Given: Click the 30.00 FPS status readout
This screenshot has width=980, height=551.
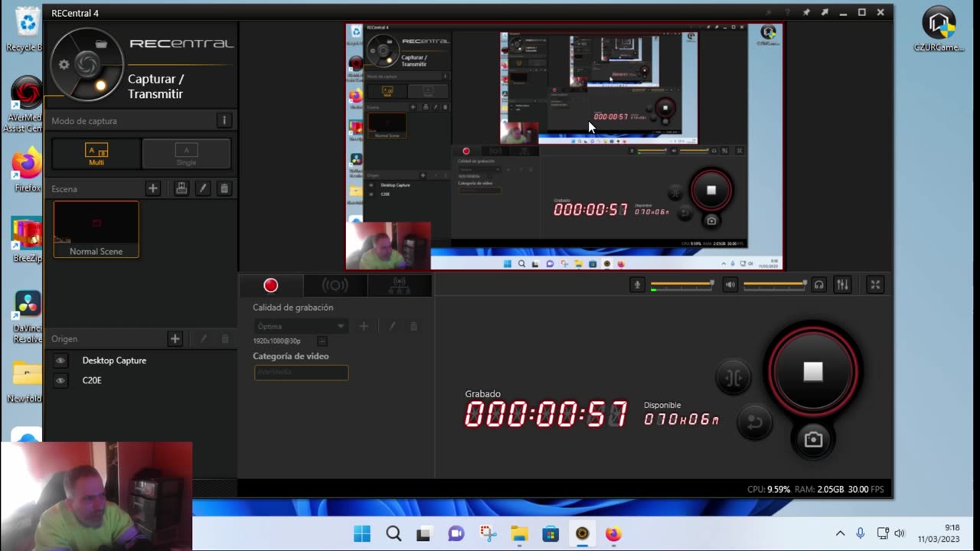Looking at the screenshot, I should click(866, 489).
